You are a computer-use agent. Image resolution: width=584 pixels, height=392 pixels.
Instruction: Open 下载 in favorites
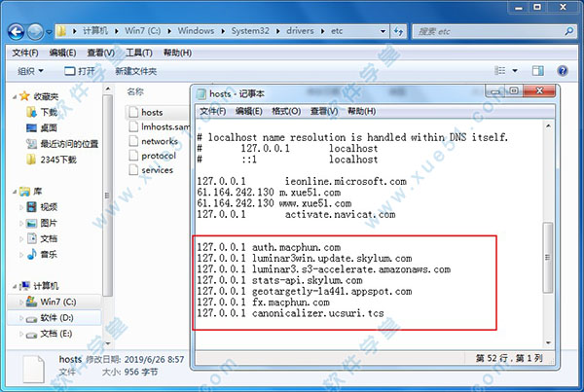[x=42, y=112]
